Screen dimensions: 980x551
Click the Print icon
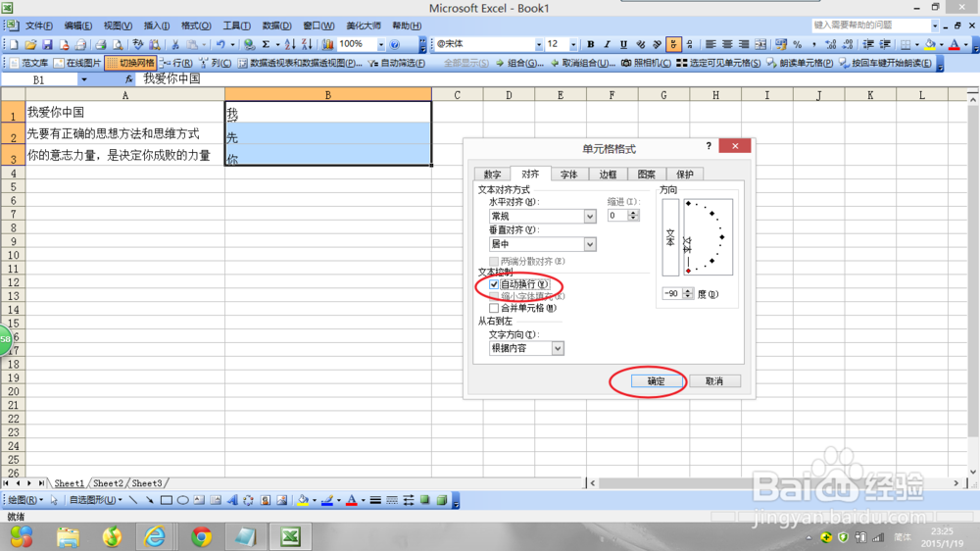coord(100,44)
